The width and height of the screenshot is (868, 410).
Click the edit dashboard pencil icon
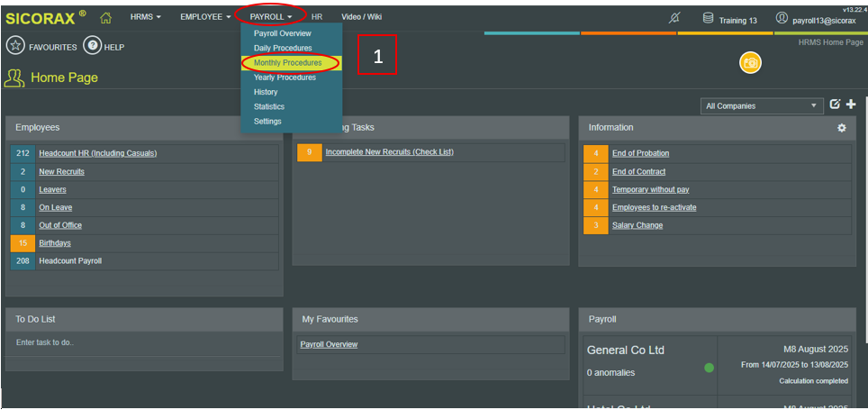pos(835,105)
